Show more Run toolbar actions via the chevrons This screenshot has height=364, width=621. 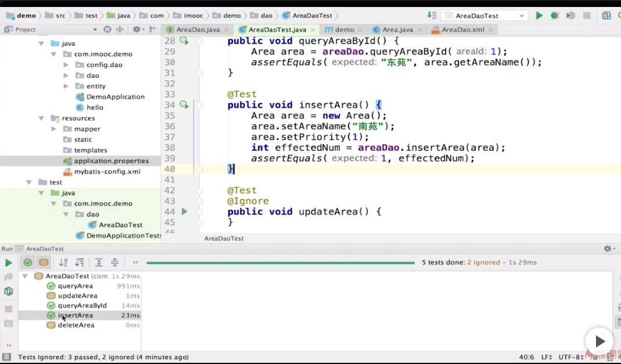tap(135, 262)
